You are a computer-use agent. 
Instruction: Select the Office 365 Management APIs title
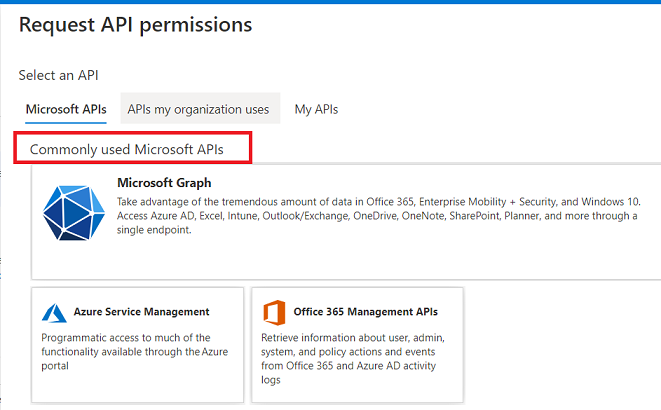365,312
